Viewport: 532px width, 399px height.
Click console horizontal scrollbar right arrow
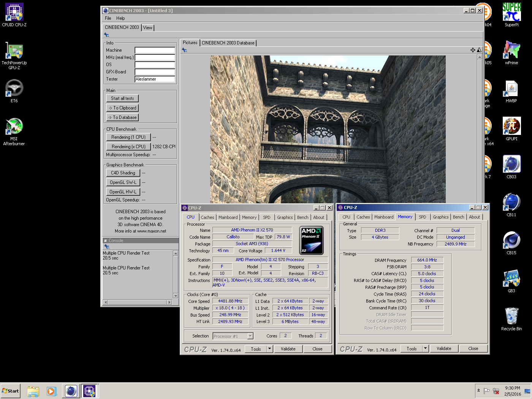pos(169,302)
